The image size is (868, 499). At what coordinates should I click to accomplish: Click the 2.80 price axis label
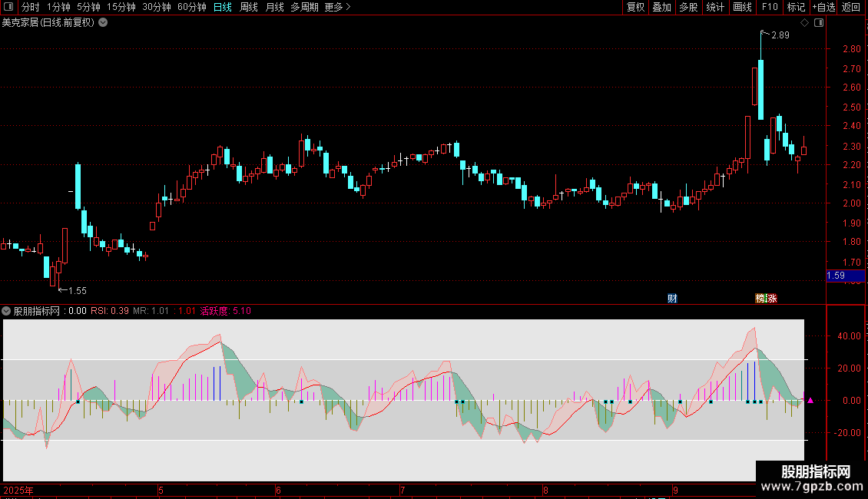click(x=851, y=48)
